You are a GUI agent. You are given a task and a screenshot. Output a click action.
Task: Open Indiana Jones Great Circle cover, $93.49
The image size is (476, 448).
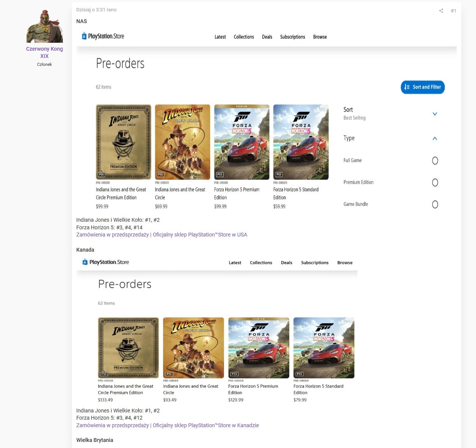[x=194, y=348]
